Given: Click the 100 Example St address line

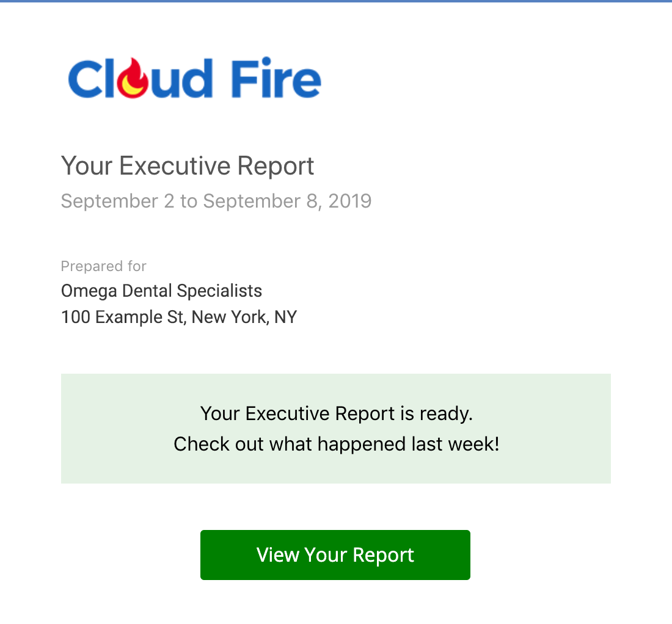Looking at the screenshot, I should 179,317.
